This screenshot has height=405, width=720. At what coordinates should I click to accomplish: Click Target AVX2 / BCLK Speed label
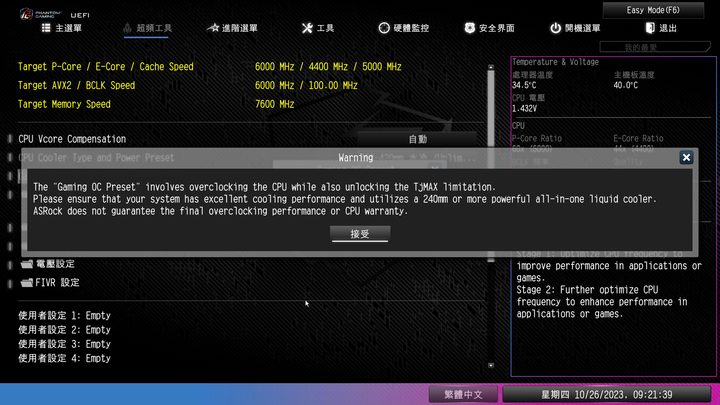76,85
